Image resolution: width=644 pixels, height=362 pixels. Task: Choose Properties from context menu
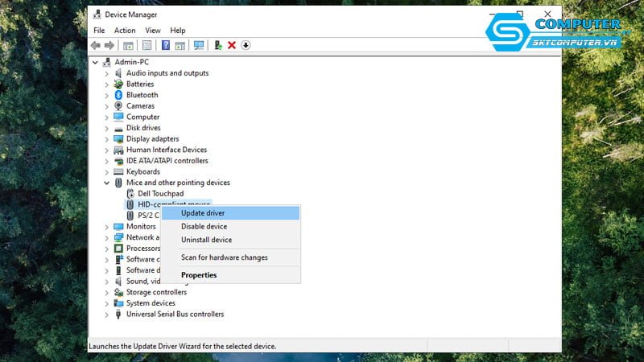[x=230, y=275]
